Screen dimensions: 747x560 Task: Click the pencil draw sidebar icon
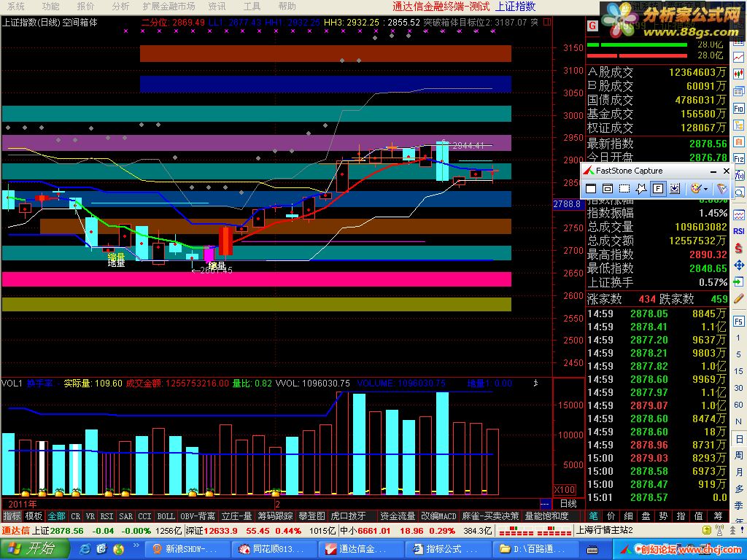[739, 298]
